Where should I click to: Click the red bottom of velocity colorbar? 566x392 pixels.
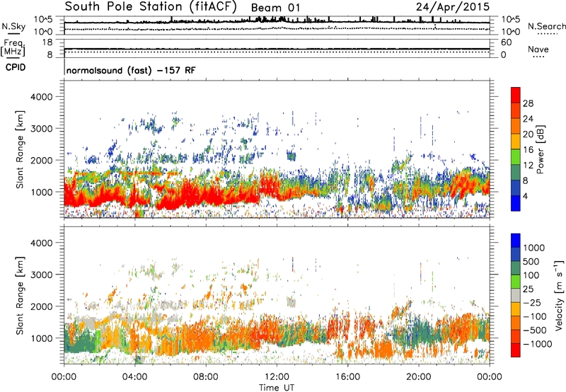pos(516,350)
